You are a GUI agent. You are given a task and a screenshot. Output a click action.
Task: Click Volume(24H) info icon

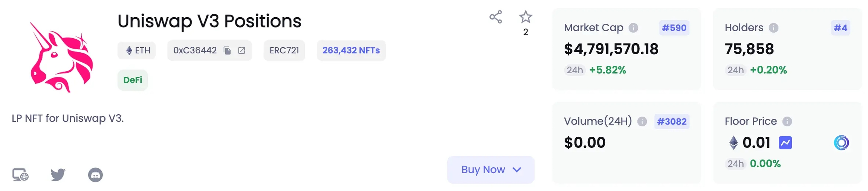click(642, 121)
